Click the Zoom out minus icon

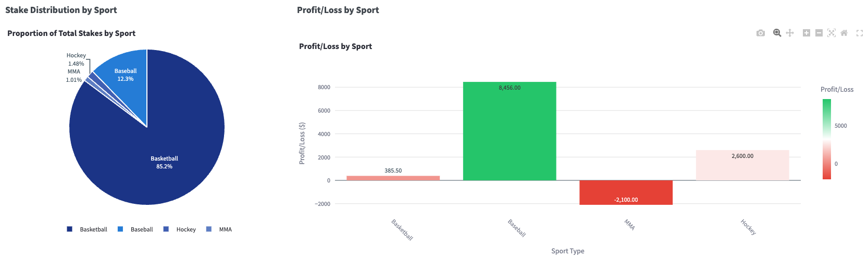(x=819, y=33)
